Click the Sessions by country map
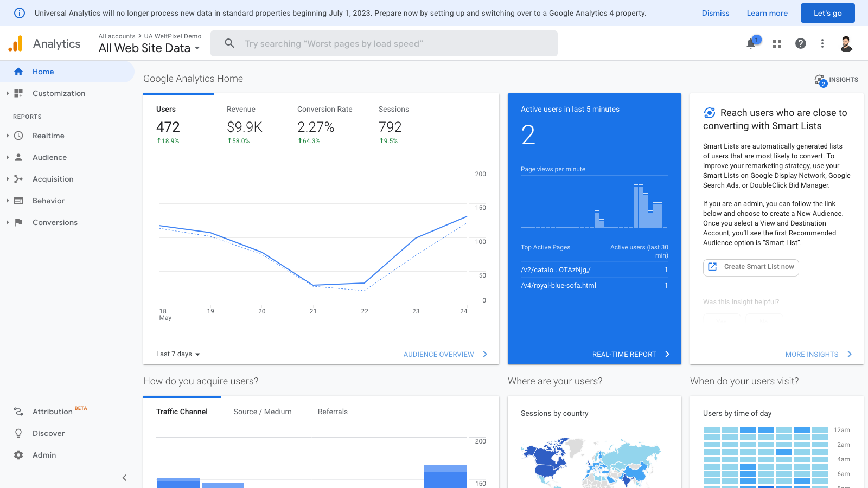This screenshot has width=868, height=488. click(591, 463)
